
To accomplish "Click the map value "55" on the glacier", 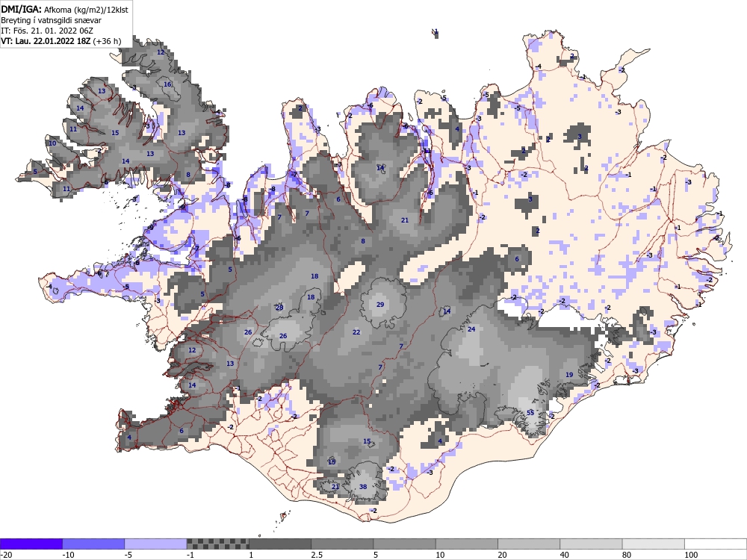I will [x=530, y=413].
